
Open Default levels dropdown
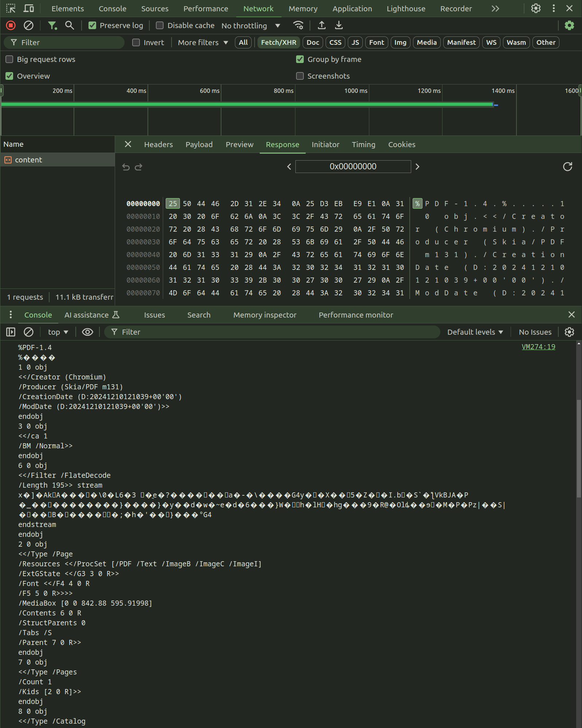(475, 332)
